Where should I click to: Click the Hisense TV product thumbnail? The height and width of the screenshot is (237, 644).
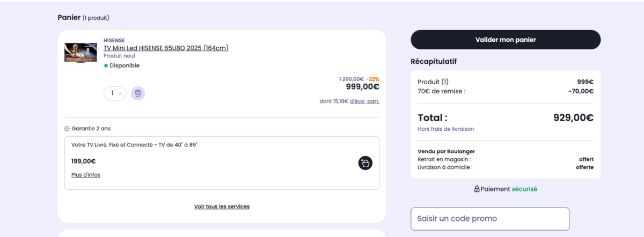[80, 53]
